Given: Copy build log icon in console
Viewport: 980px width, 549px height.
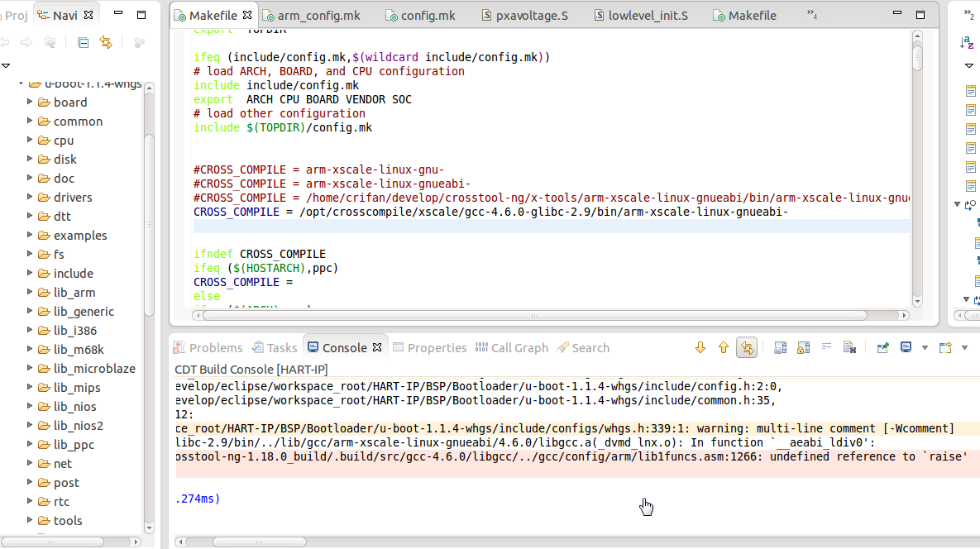Looking at the screenshot, I should tap(780, 348).
